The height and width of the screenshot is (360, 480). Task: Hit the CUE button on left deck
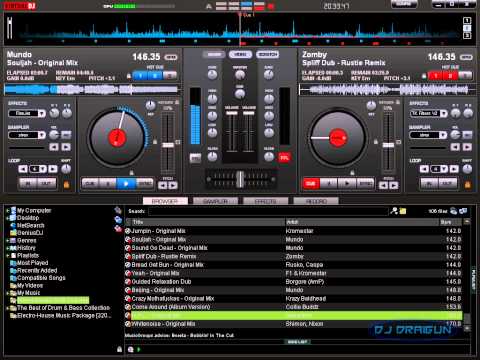pos(90,184)
